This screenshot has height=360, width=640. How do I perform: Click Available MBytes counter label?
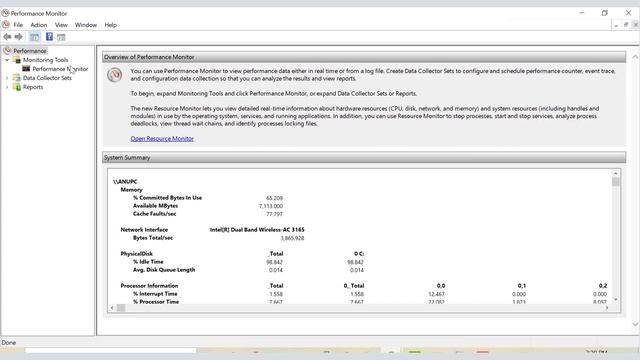pos(156,206)
